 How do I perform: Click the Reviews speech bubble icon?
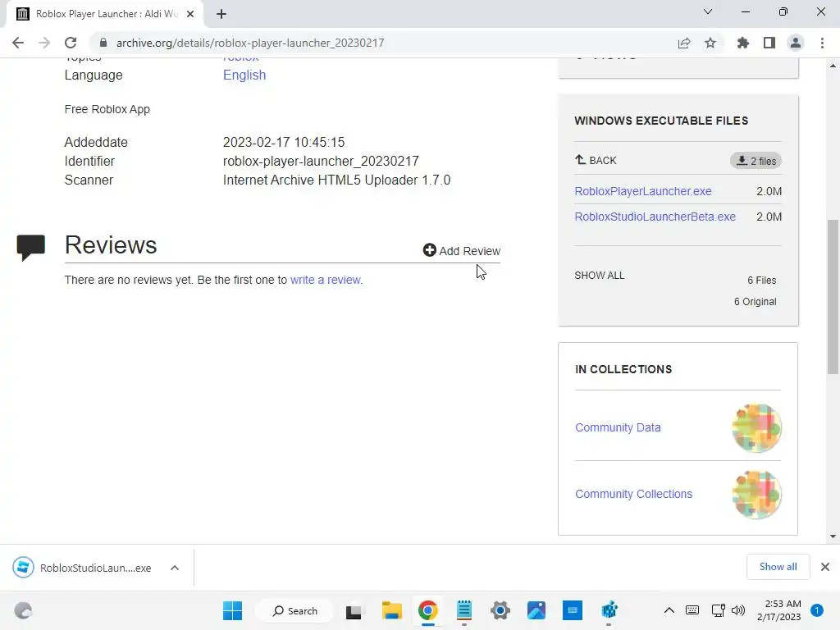[x=30, y=247]
